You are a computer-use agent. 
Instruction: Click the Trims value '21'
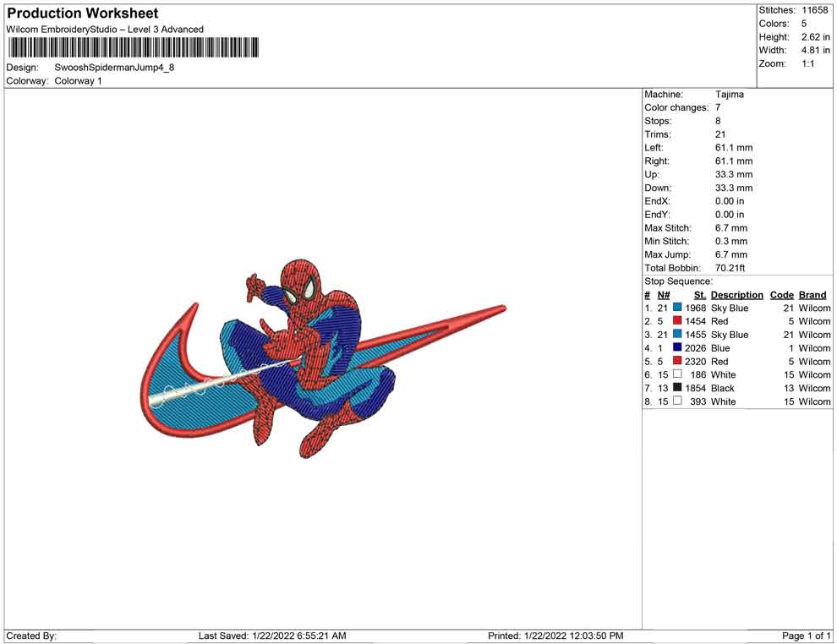coord(720,134)
